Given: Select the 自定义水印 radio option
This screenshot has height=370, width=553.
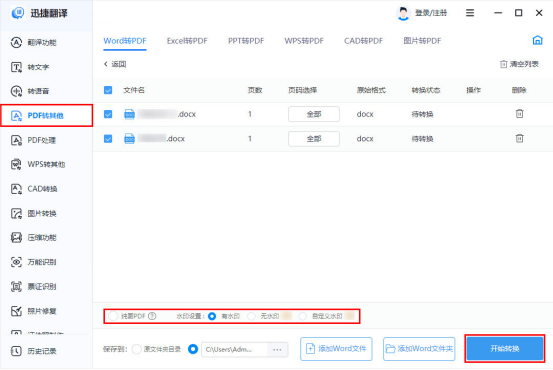Looking at the screenshot, I should point(302,316).
